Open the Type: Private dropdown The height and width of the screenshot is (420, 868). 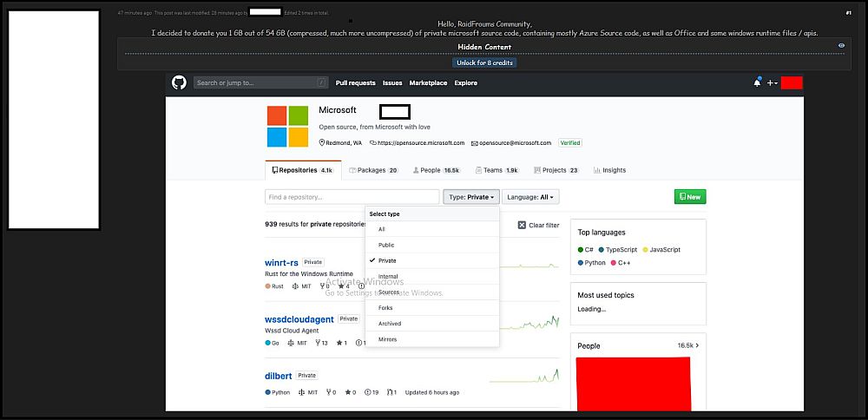click(471, 197)
